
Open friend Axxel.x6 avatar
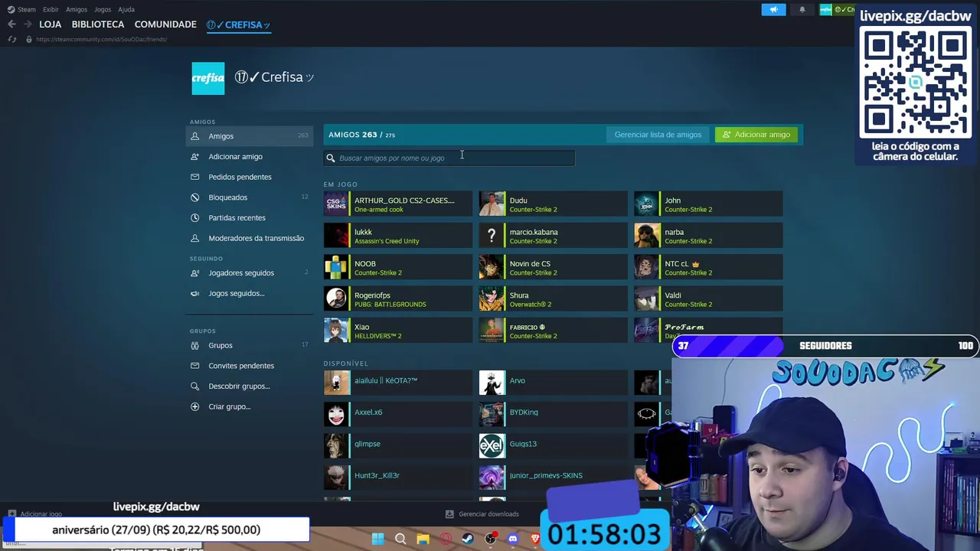pos(336,415)
